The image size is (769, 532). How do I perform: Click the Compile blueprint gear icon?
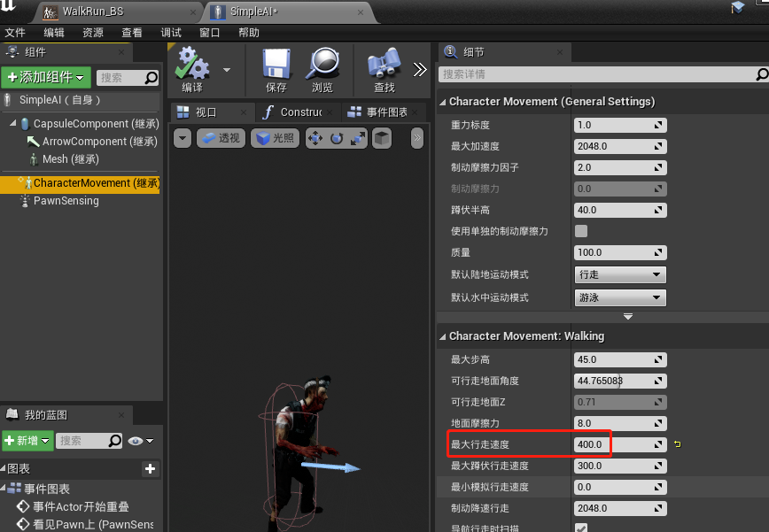[192, 64]
